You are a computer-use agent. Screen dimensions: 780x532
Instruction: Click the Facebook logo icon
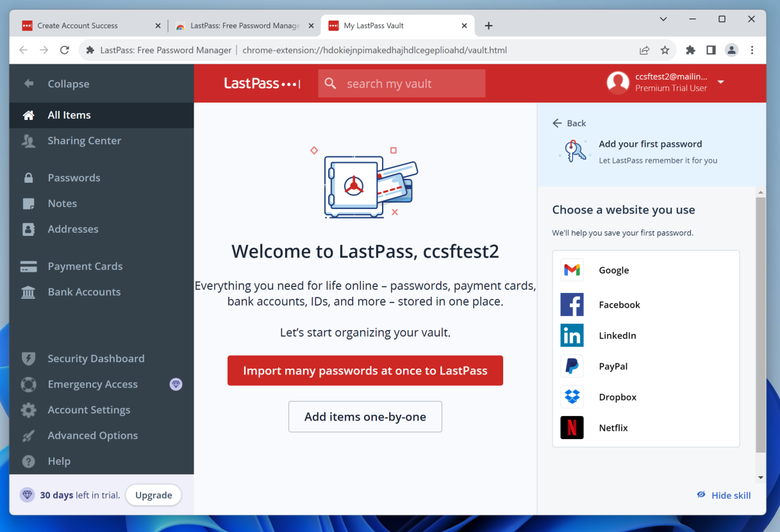point(572,304)
